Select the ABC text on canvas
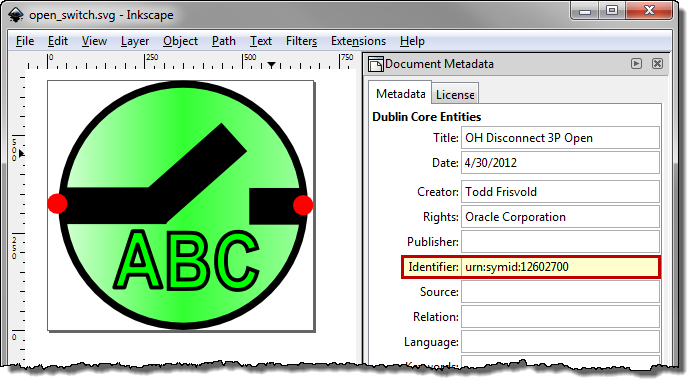The width and height of the screenshot is (695, 386). point(186,261)
